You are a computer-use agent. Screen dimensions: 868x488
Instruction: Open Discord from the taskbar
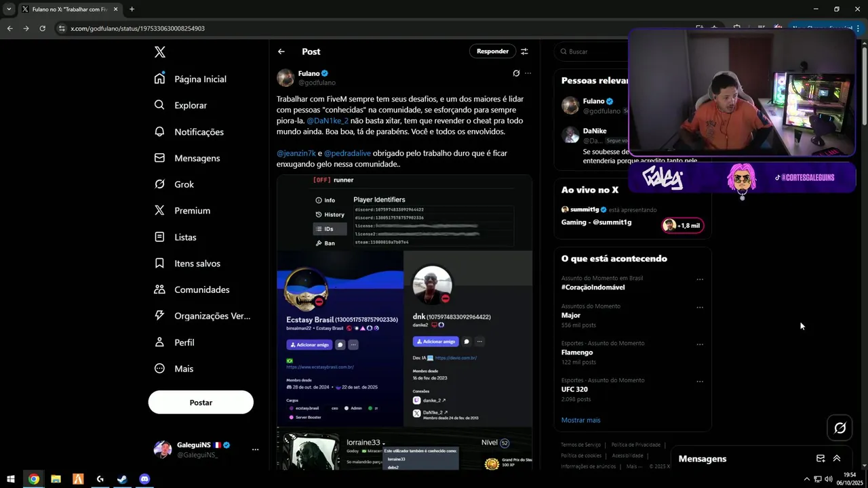pyautogui.click(x=144, y=479)
